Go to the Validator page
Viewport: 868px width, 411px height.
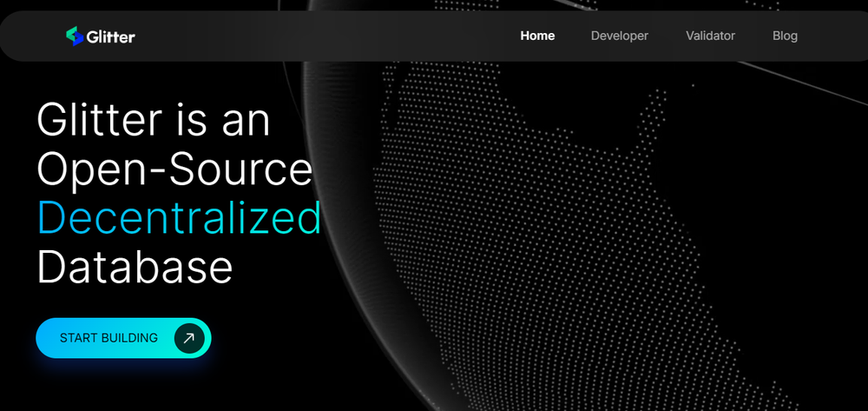point(710,36)
